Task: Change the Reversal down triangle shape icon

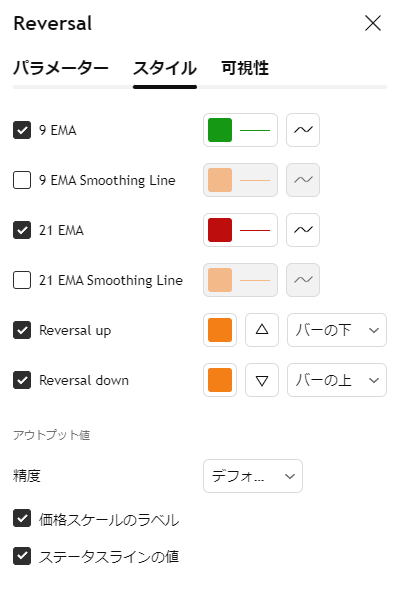Action: tap(262, 380)
